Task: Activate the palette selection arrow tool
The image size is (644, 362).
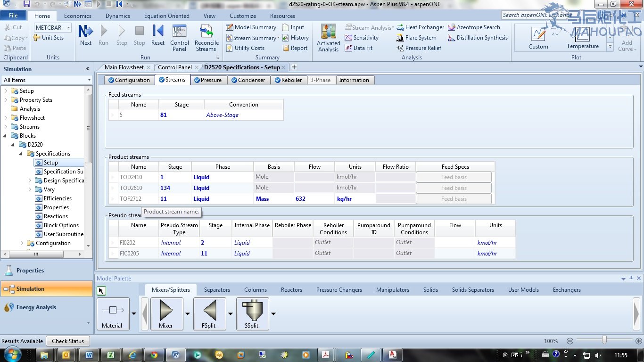Action: pyautogui.click(x=101, y=291)
